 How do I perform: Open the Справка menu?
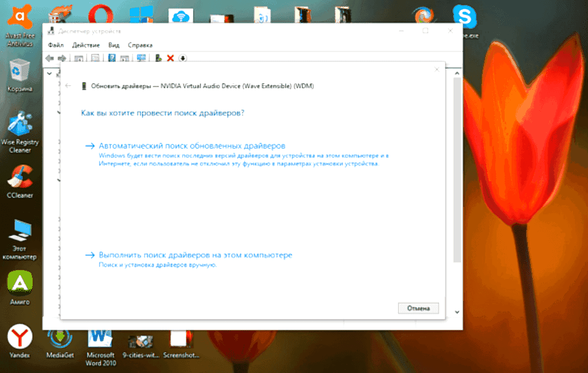140,45
